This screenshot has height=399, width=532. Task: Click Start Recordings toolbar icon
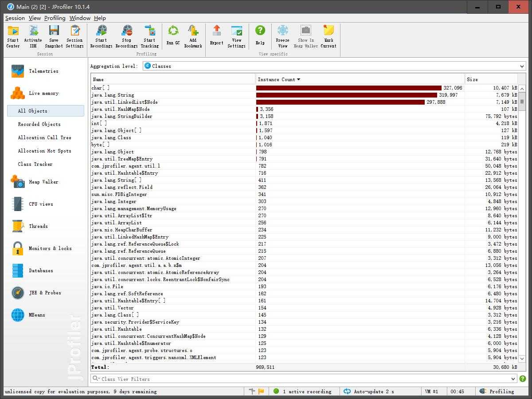[101, 36]
